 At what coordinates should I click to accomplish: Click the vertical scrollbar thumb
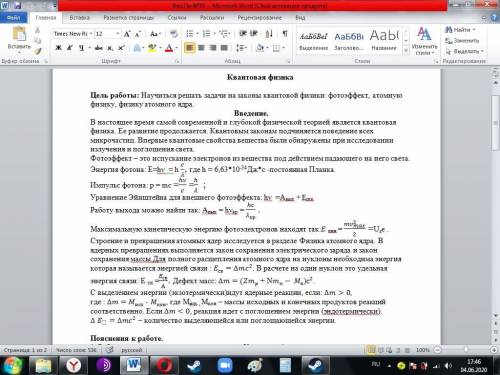pyautogui.click(x=495, y=123)
